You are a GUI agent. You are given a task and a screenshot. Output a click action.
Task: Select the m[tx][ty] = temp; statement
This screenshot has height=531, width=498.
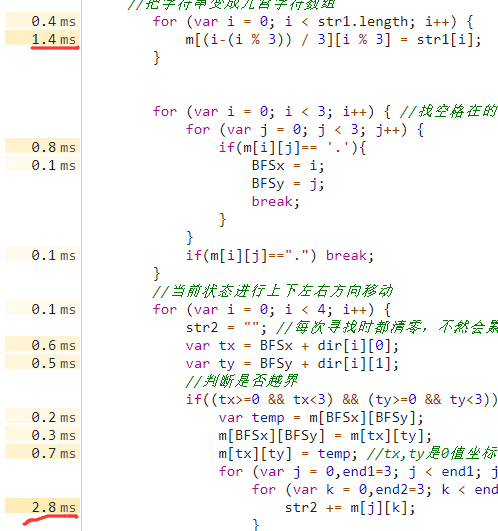pos(288,453)
